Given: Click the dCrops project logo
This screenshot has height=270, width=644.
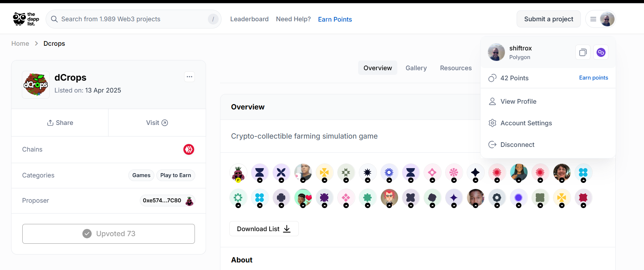Looking at the screenshot, I should pos(36,85).
